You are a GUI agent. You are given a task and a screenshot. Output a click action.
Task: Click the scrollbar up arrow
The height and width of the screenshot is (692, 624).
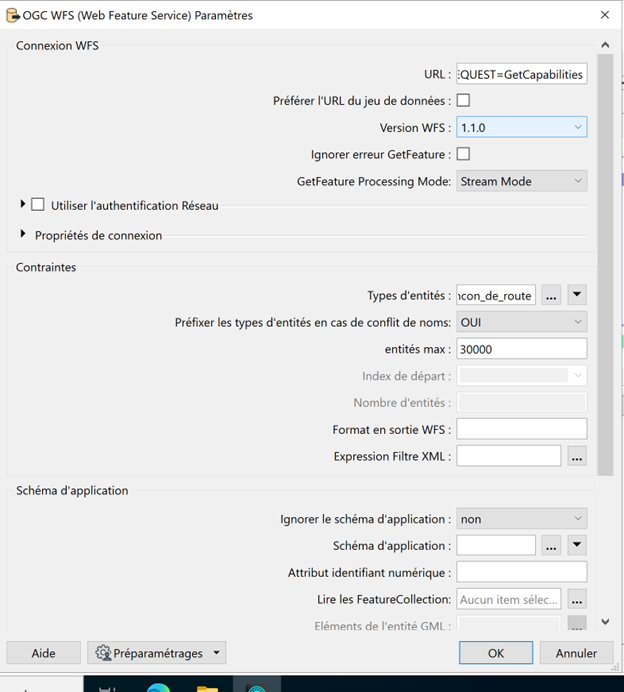tap(605, 45)
